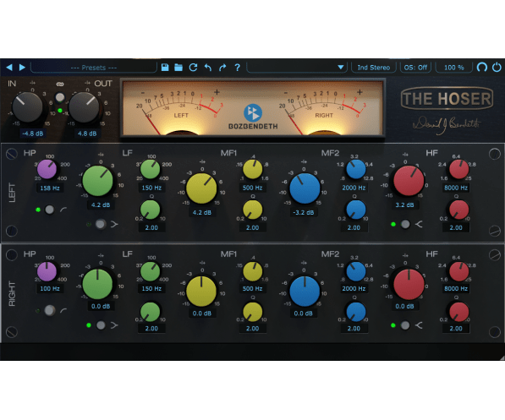Open the preset folder icon
Screen dimensions: 505x420
coord(178,68)
